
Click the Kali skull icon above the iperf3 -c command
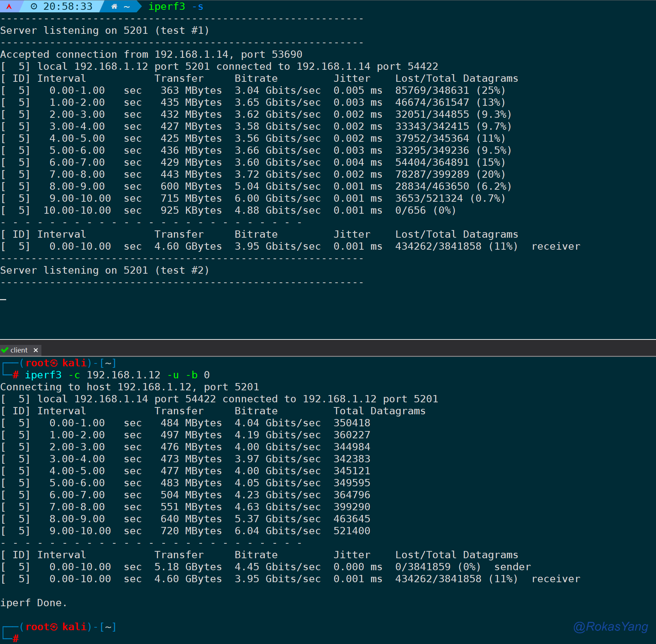point(54,363)
